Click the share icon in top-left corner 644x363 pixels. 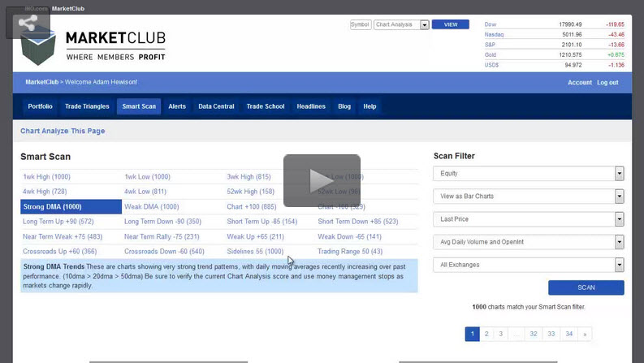(x=28, y=24)
